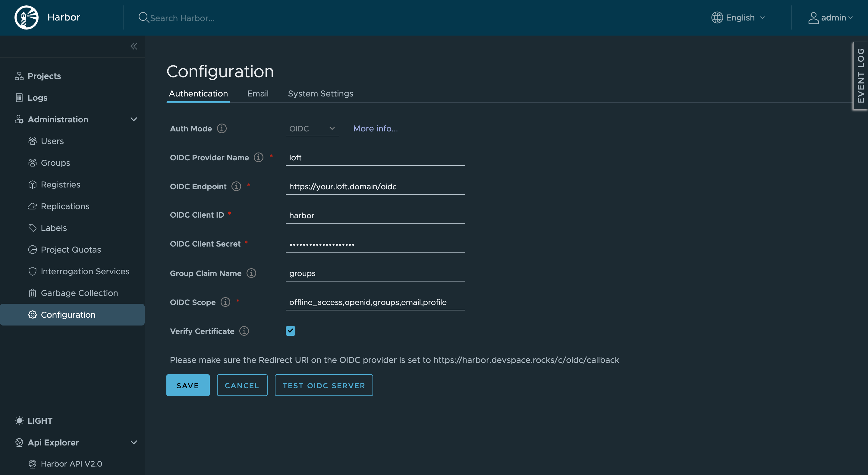Click Group Claim Name info icon

[251, 273]
